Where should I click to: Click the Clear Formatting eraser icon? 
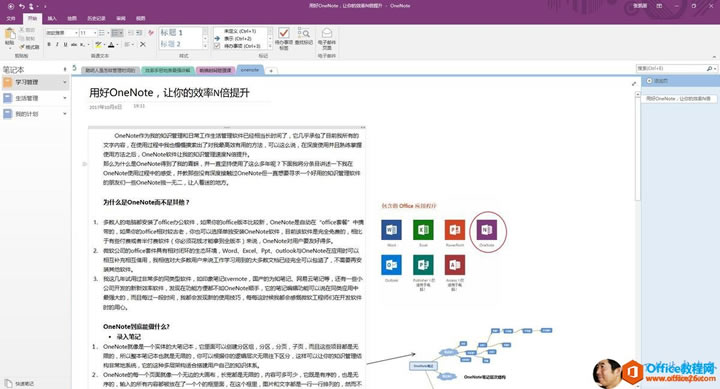(151, 33)
